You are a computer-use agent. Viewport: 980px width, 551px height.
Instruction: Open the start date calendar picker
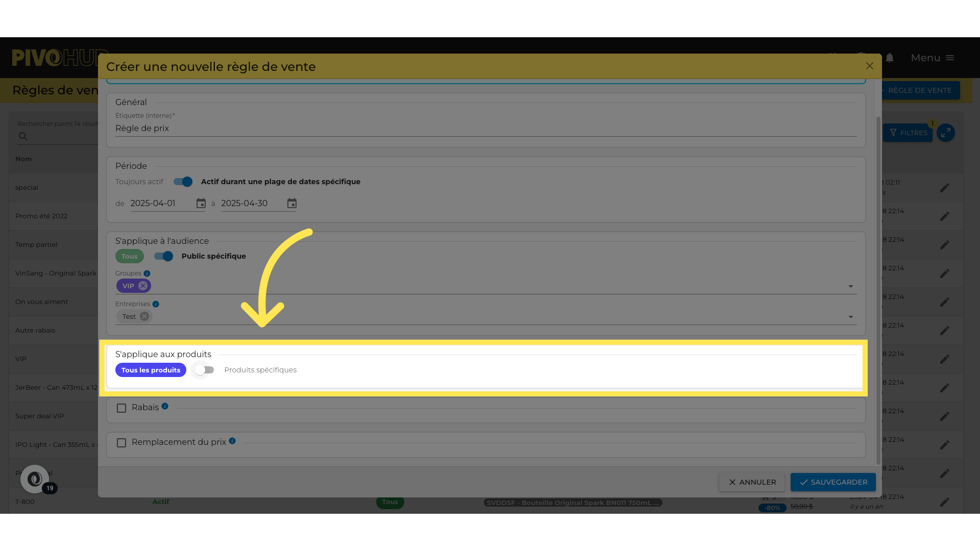(x=201, y=204)
